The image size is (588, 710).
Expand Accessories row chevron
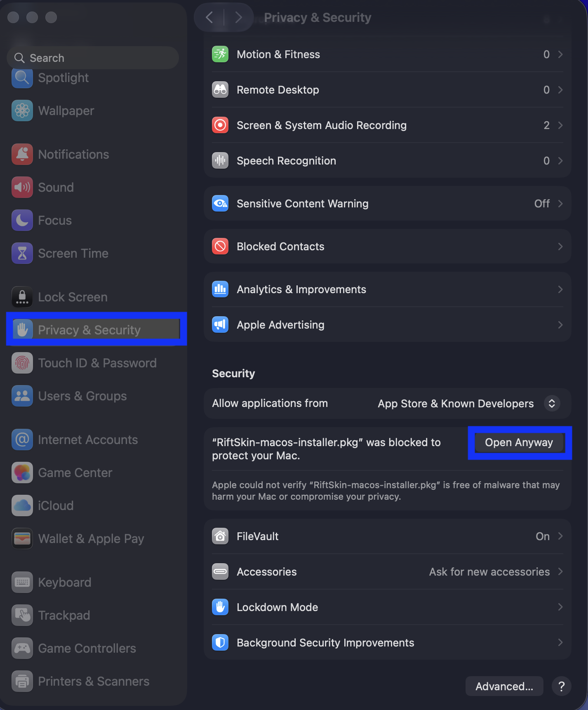tap(560, 572)
